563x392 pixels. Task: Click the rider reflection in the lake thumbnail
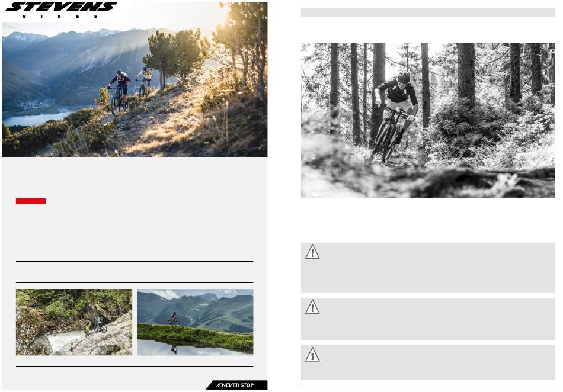click(174, 349)
